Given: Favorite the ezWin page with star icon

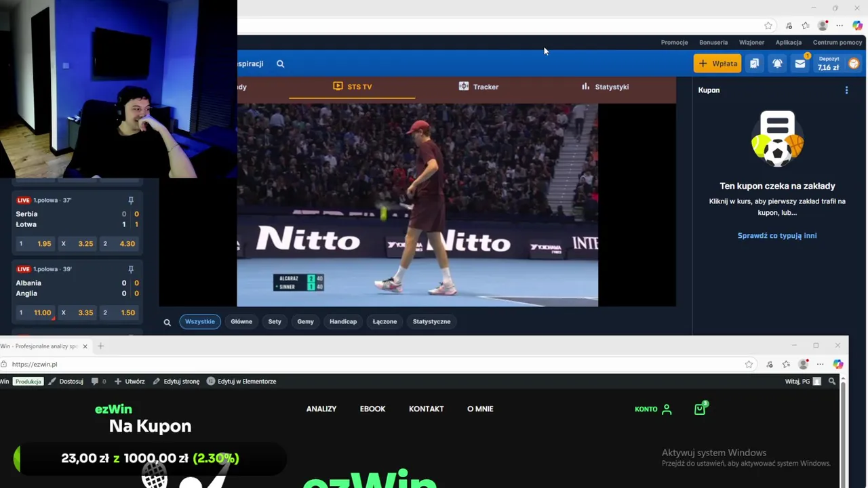Looking at the screenshot, I should tap(749, 365).
